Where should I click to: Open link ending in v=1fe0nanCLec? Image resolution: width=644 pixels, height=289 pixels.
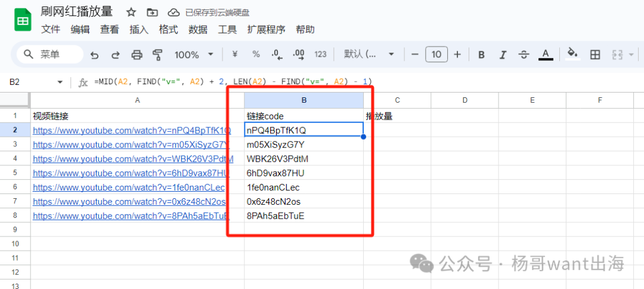click(x=129, y=187)
